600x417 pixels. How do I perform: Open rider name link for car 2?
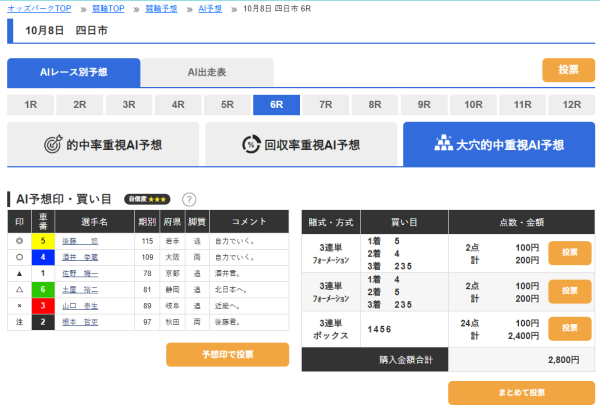click(80, 322)
